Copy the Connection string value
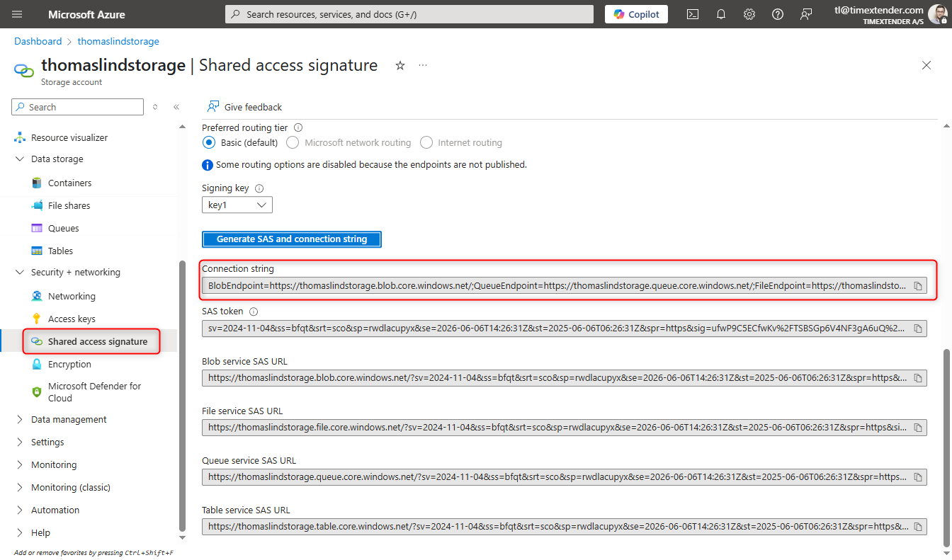 (918, 286)
